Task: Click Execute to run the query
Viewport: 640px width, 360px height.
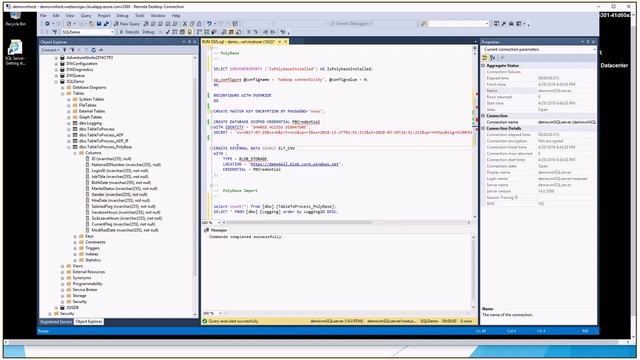Action: click(129, 32)
